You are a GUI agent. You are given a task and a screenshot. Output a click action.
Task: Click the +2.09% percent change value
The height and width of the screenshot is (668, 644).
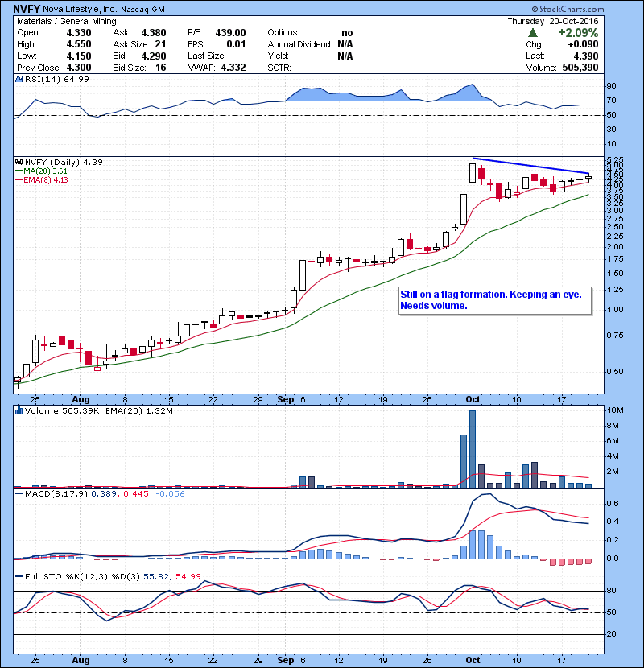pos(578,33)
